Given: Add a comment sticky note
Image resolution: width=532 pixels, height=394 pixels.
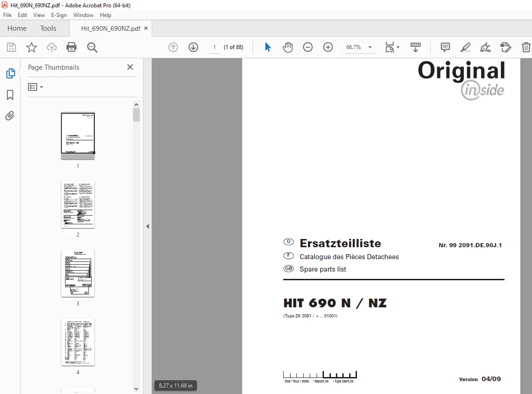Looking at the screenshot, I should (x=445, y=47).
